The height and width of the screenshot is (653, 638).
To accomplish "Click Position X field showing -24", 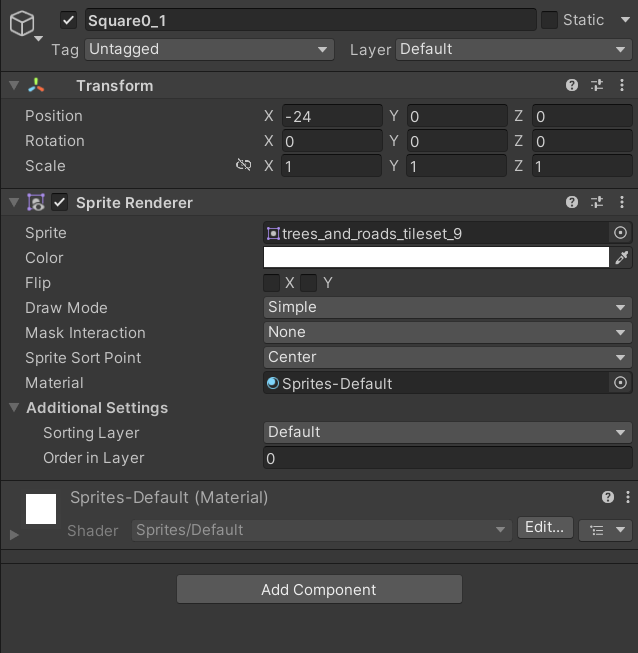I will 332,116.
